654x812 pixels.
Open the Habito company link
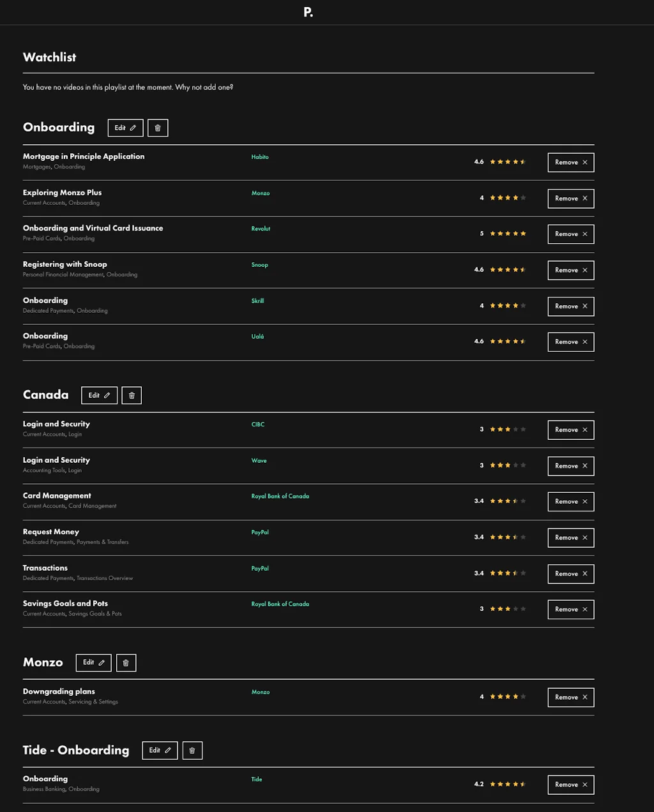click(260, 157)
